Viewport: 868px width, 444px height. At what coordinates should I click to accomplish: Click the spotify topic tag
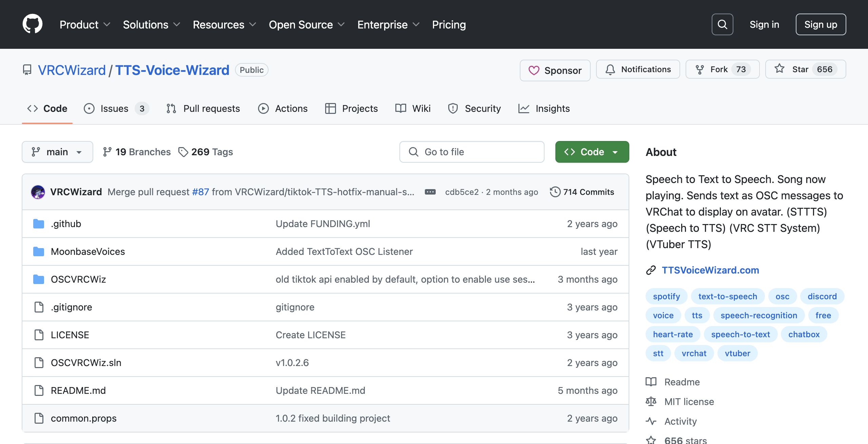[666, 297]
